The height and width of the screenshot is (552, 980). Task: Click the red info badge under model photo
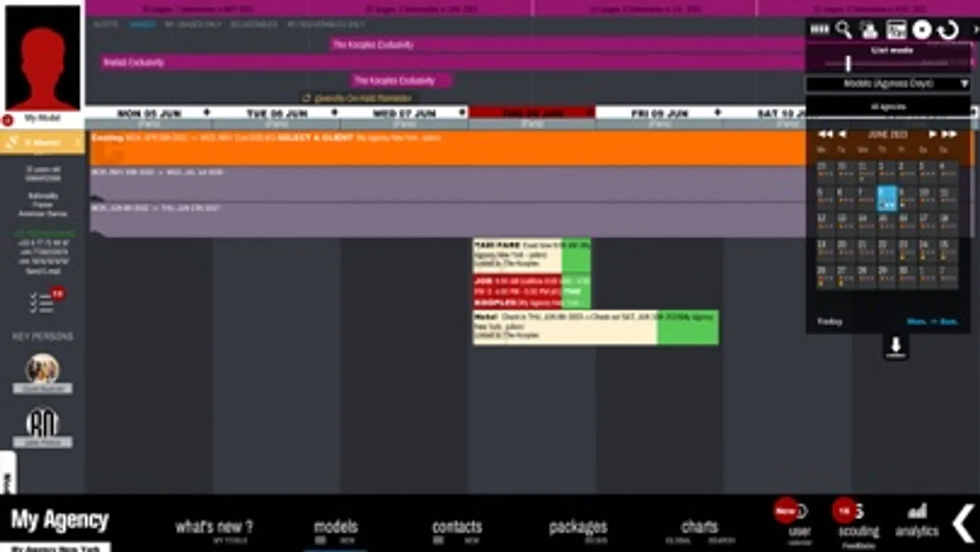[7, 120]
